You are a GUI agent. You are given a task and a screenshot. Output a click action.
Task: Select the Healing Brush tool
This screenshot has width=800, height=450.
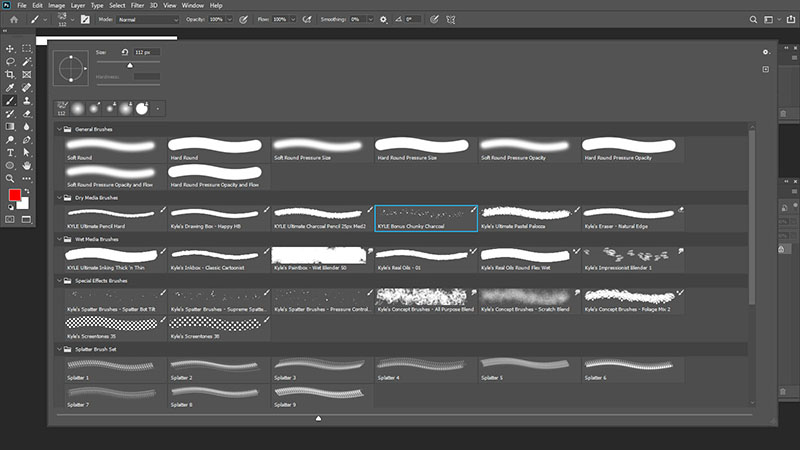(27, 88)
